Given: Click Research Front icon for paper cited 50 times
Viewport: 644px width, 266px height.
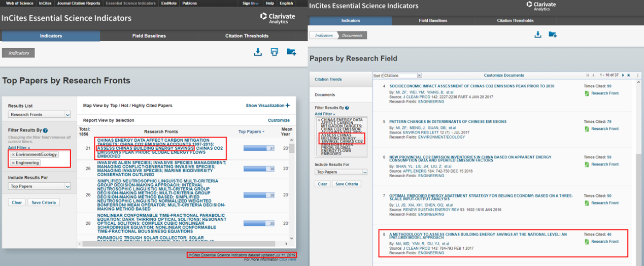Looking at the screenshot, I should (x=587, y=203).
